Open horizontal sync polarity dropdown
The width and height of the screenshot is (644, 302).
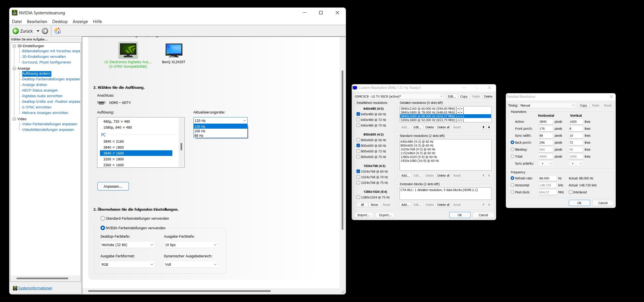546,164
